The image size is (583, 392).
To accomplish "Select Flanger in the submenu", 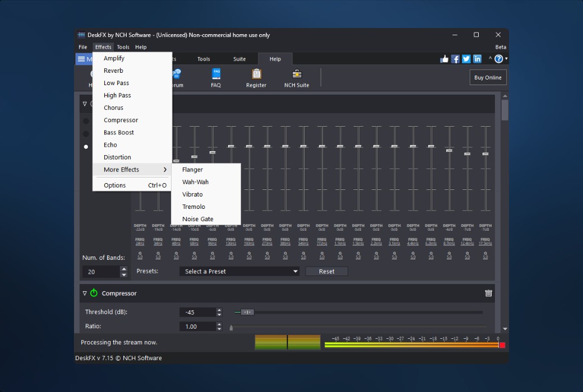I will (x=192, y=170).
